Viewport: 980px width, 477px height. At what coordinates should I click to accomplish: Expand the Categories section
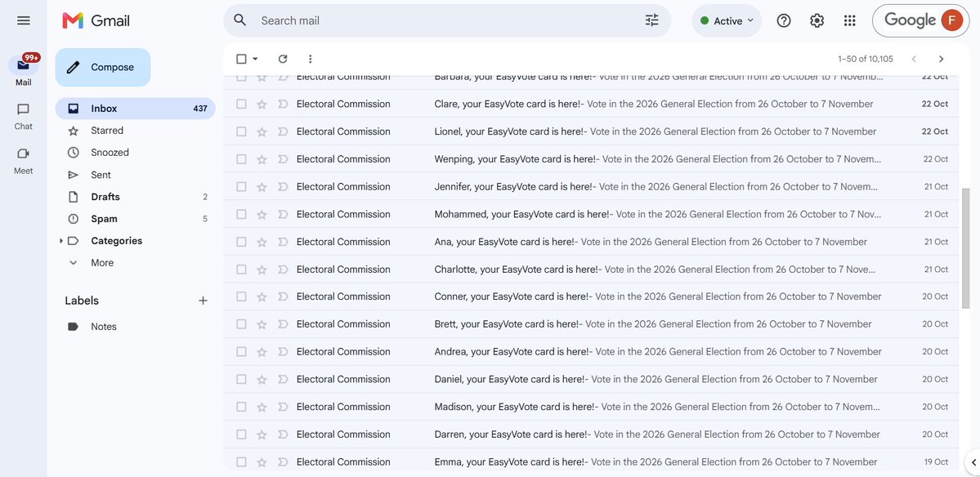tap(60, 241)
